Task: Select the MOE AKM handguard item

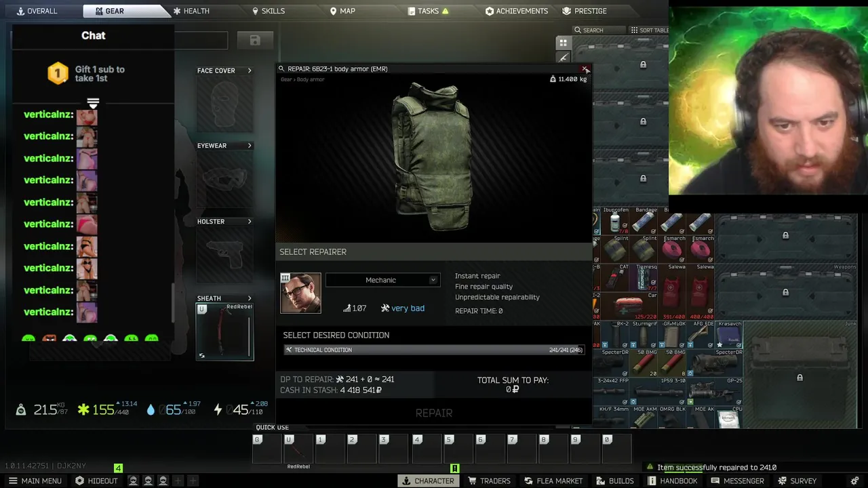Action: pos(644,418)
